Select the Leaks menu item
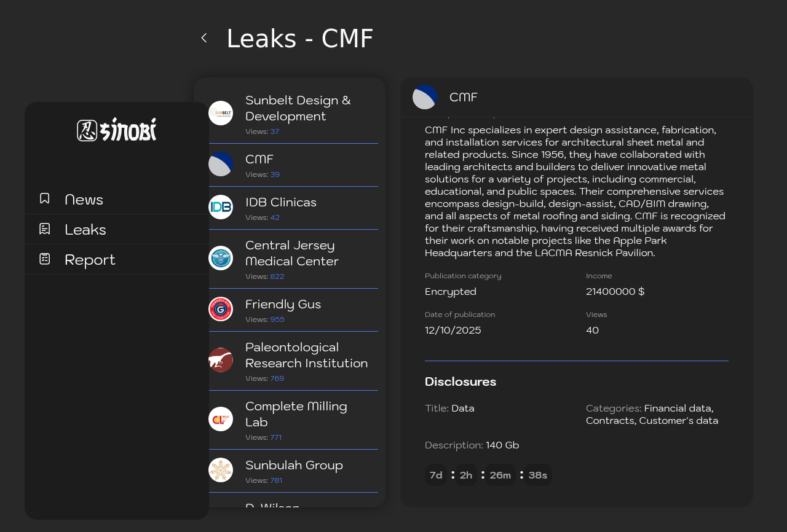787x532 pixels. click(x=85, y=230)
